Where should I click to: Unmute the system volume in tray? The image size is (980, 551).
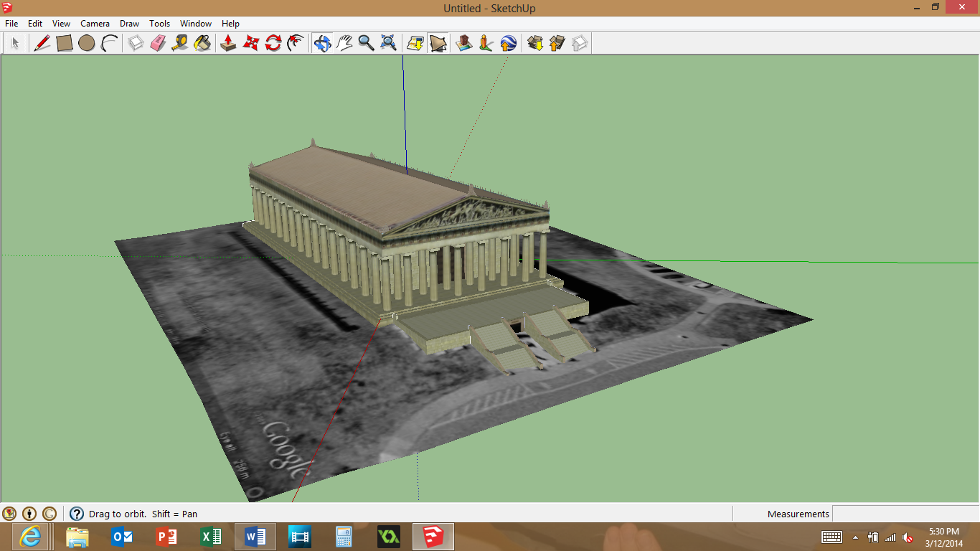click(907, 538)
